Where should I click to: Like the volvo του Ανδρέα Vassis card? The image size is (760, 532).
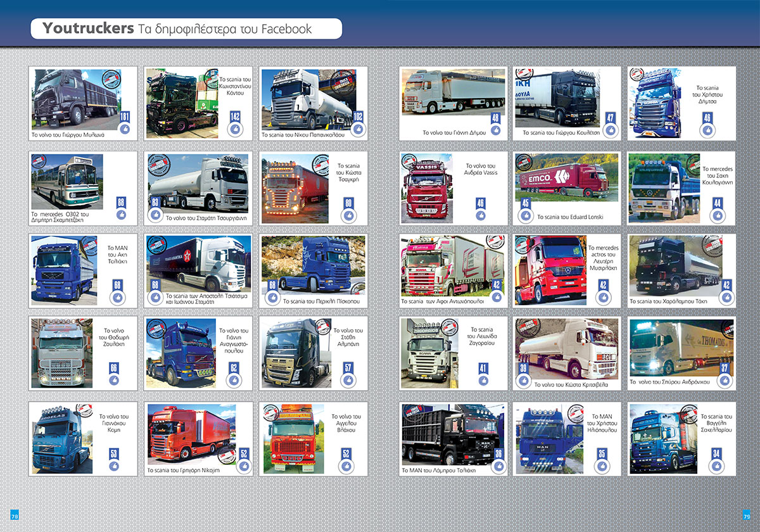pyautogui.click(x=481, y=215)
